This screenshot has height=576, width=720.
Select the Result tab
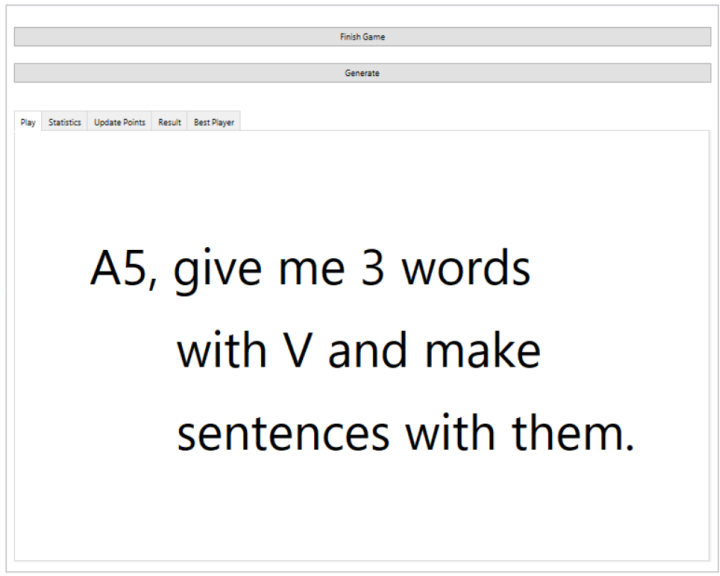tap(169, 123)
